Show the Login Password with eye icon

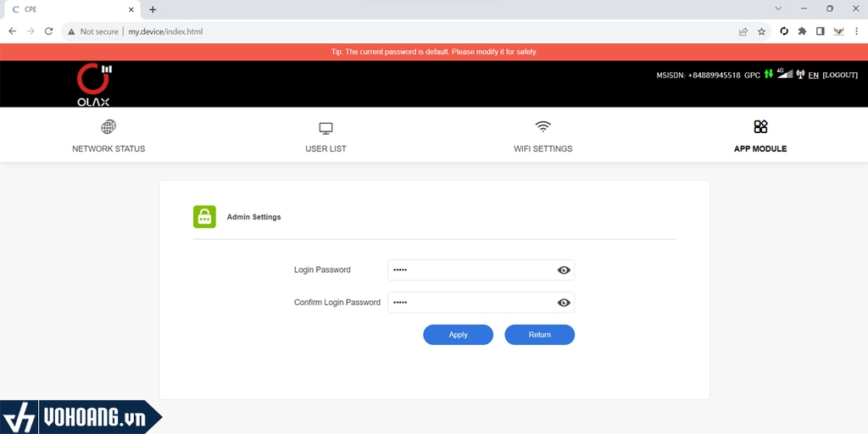(564, 270)
